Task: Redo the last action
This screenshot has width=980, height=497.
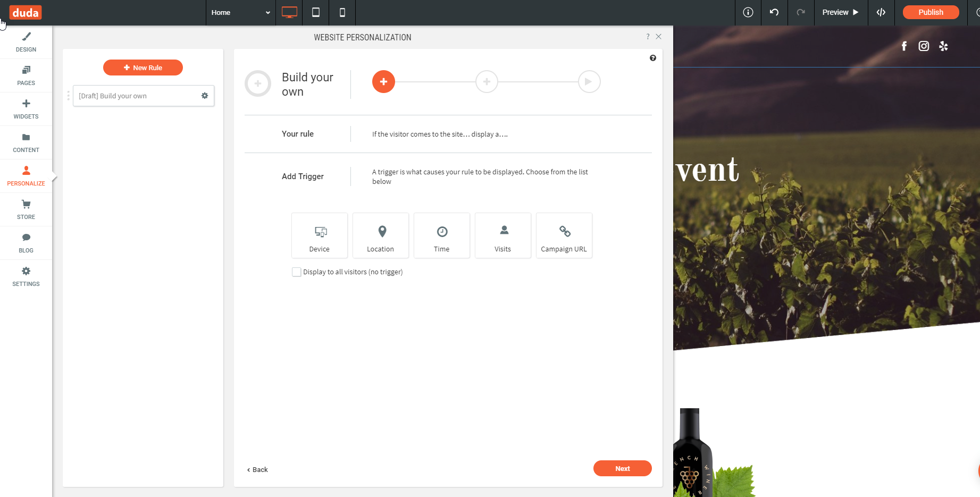Action: (x=801, y=12)
